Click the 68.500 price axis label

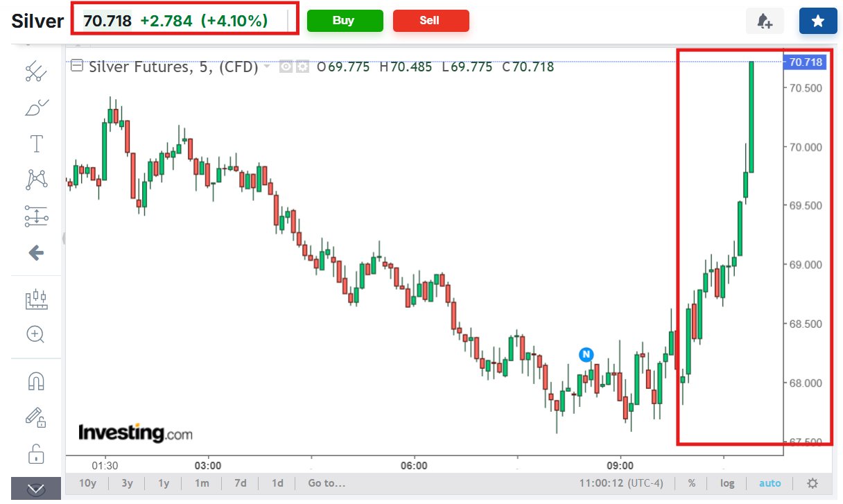point(804,324)
